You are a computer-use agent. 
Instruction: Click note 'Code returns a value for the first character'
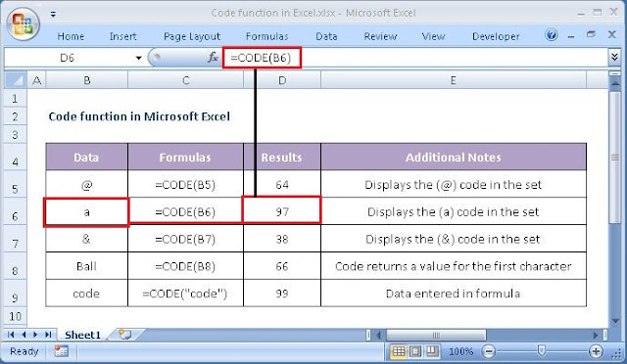pos(453,266)
